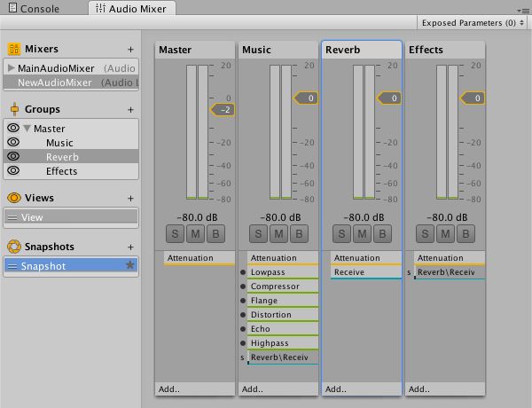Toggle visibility of Music group
This screenshot has width=532, height=408.
click(13, 142)
